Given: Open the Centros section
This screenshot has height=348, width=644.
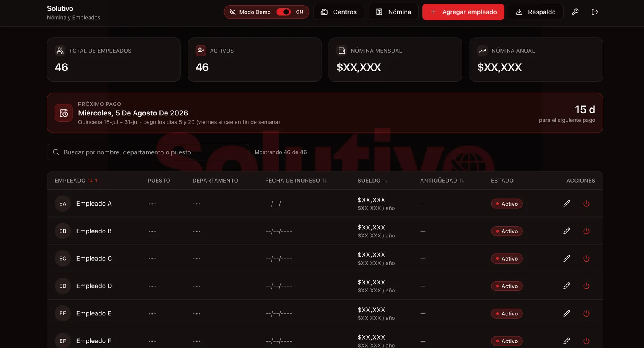Looking at the screenshot, I should pos(339,12).
